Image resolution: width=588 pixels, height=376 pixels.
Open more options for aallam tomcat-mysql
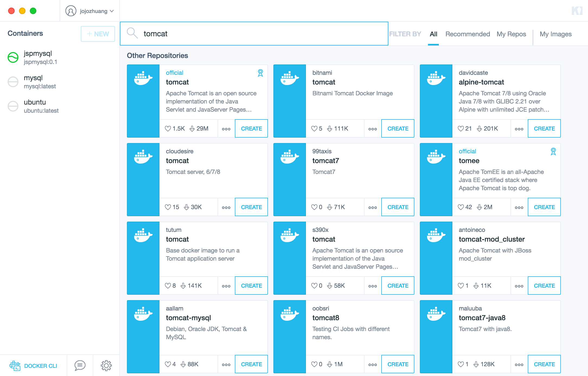[226, 365]
